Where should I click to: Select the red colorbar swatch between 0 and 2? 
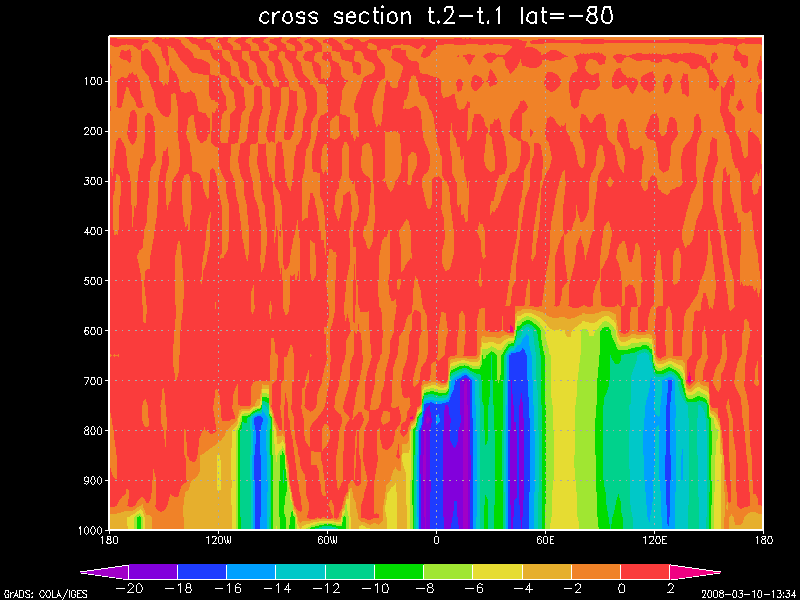coord(645,571)
